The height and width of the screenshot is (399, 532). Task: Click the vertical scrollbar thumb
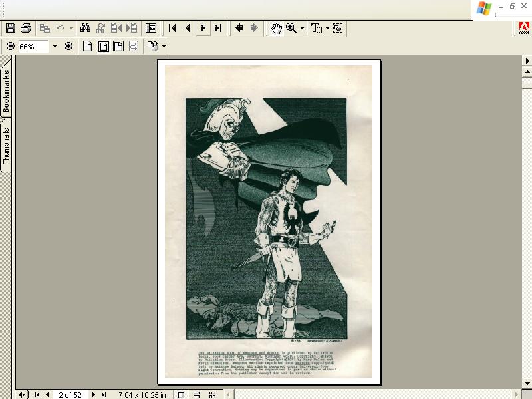[527, 82]
